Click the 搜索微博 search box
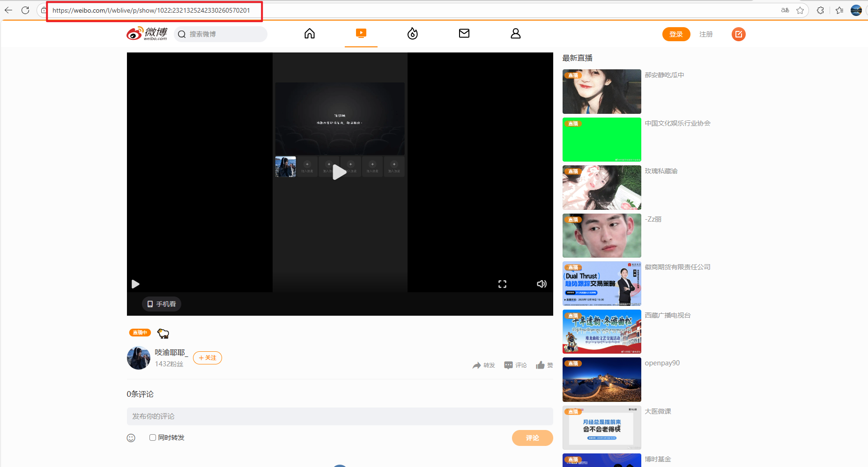This screenshot has width=868, height=467. pyautogui.click(x=225, y=34)
